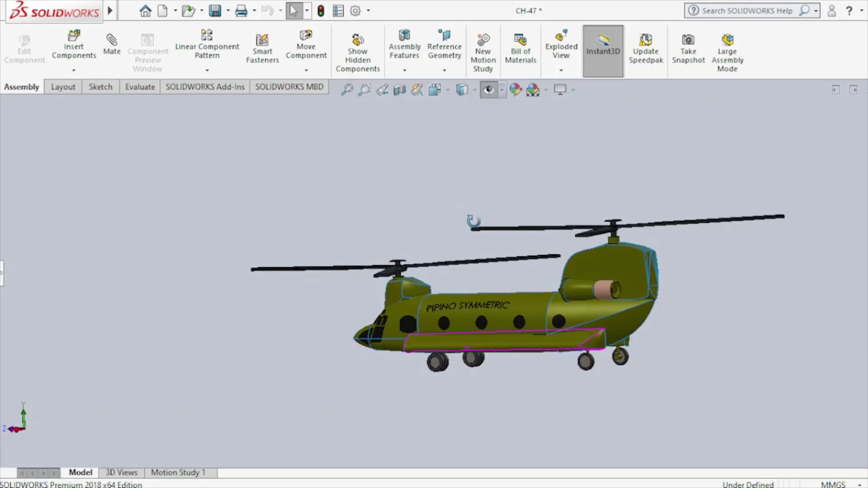Click MMGS unit system in status bar
This screenshot has width=868, height=488.
click(833, 484)
